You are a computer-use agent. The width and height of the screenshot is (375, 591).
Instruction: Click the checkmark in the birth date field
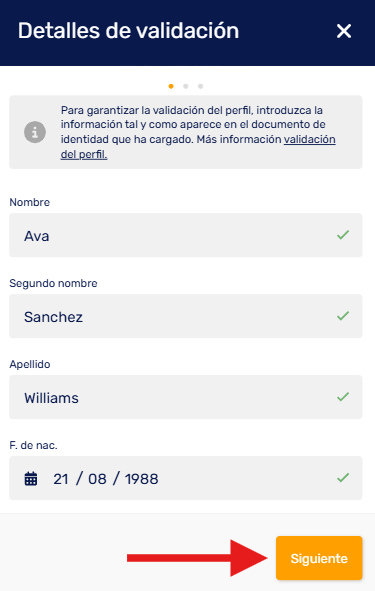click(343, 478)
